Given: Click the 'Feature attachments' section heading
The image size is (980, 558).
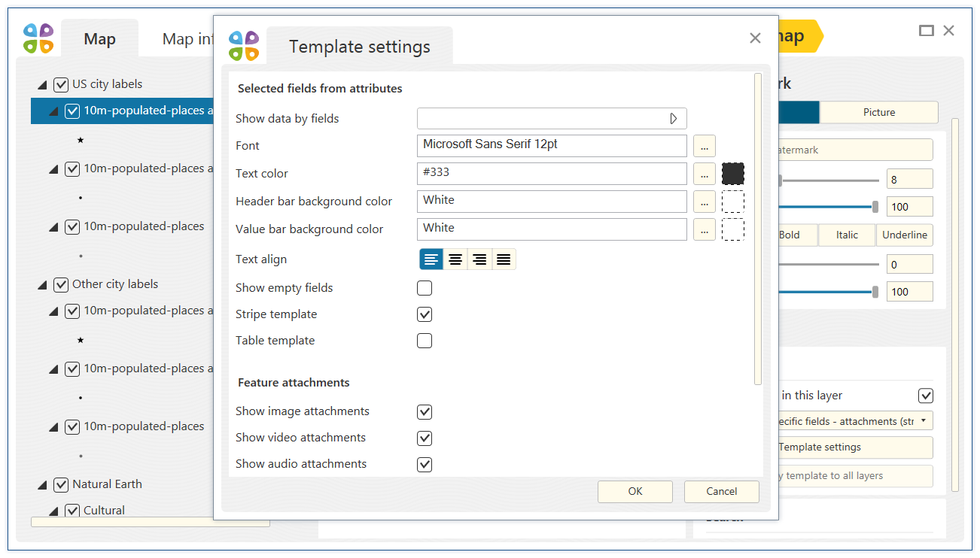Looking at the screenshot, I should click(294, 383).
